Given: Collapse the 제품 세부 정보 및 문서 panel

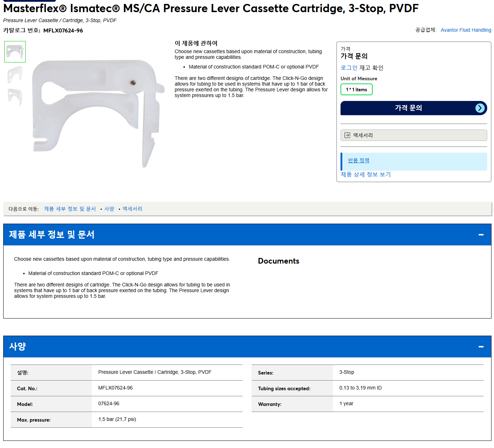Looking at the screenshot, I should (481, 235).
